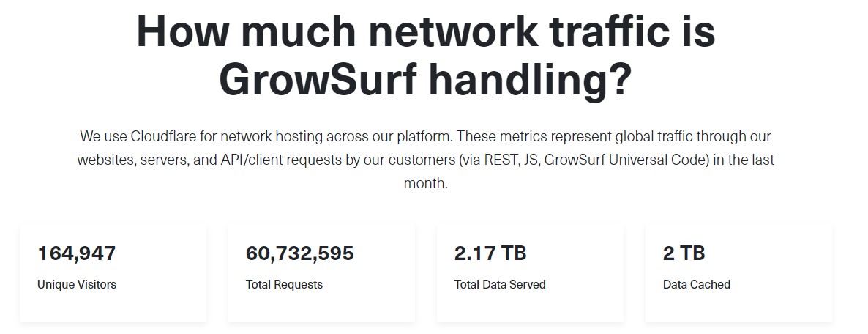Click the Data Cached label
The width and height of the screenshot is (868, 334).
pyautogui.click(x=697, y=284)
